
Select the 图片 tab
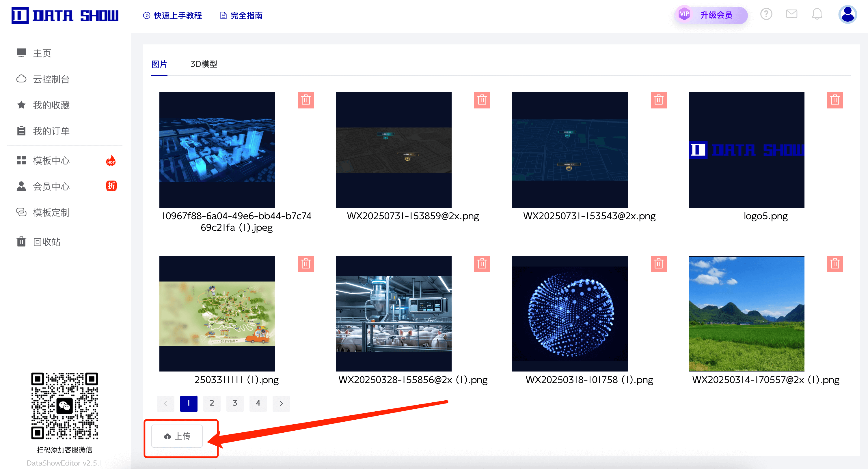pyautogui.click(x=159, y=64)
